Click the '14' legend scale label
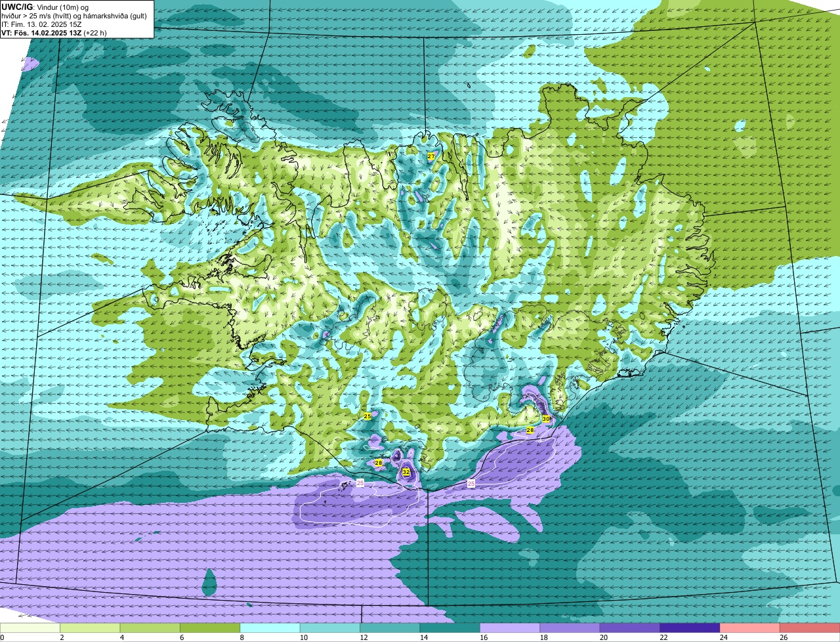The width and height of the screenshot is (840, 642). click(423, 637)
